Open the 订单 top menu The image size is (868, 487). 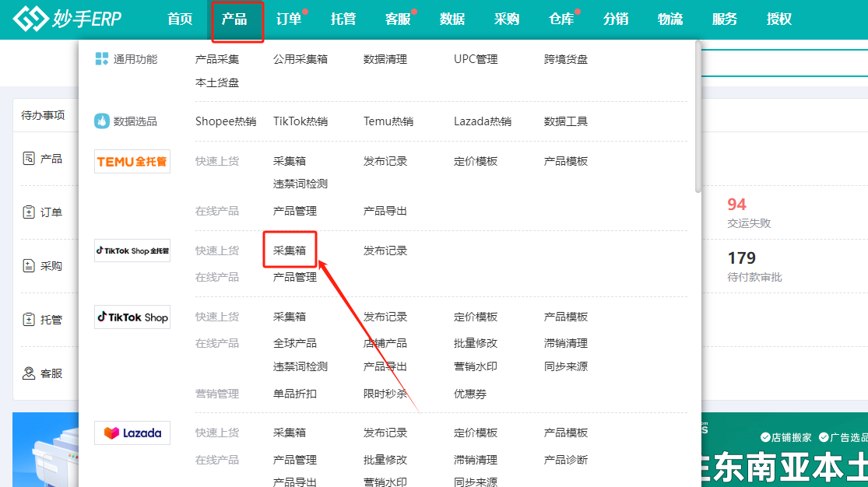tap(289, 19)
